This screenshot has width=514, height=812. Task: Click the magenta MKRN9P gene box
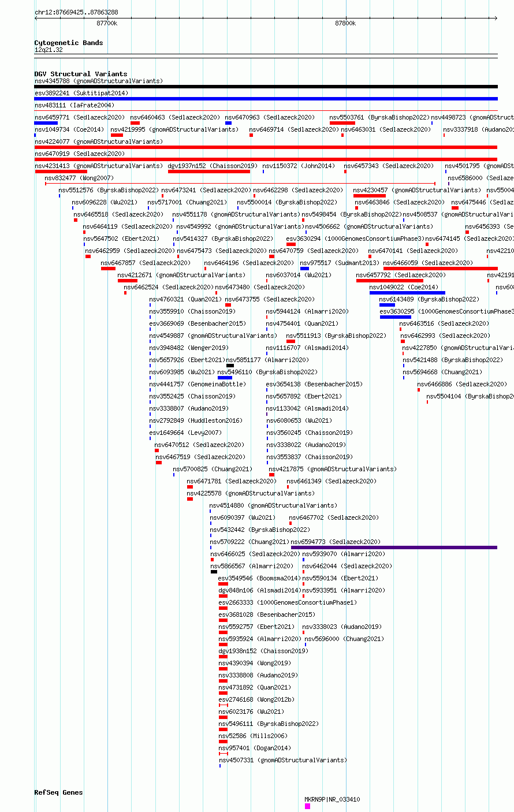pos(308,806)
